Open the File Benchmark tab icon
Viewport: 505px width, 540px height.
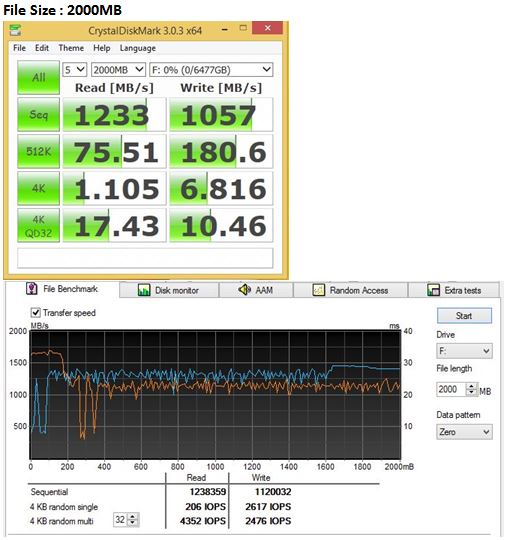[x=32, y=288]
